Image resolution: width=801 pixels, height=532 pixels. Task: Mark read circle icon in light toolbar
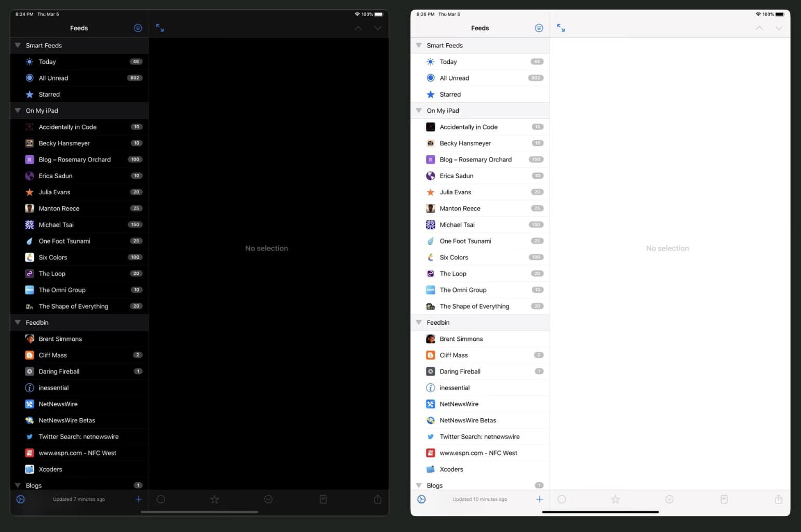click(562, 499)
